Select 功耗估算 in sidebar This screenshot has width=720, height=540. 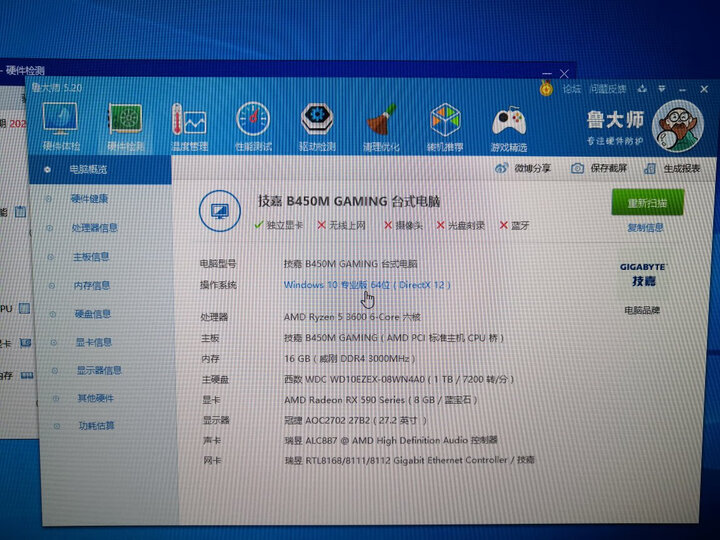[x=96, y=426]
